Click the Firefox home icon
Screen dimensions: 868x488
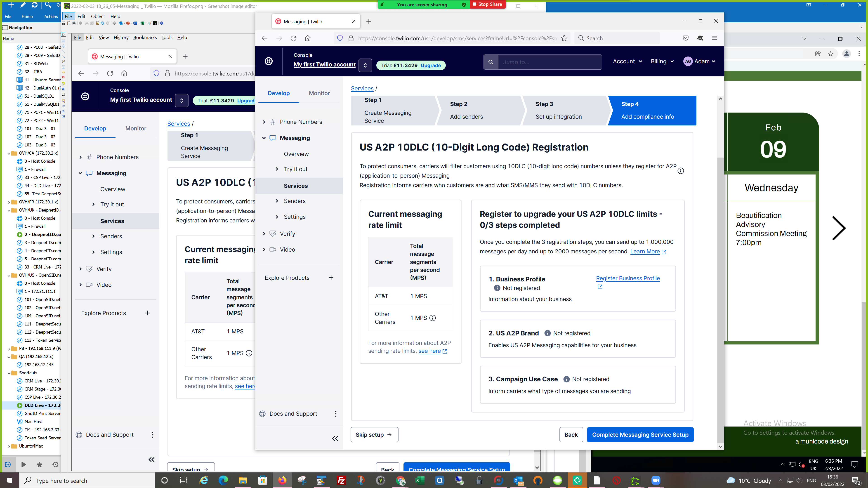coord(307,38)
